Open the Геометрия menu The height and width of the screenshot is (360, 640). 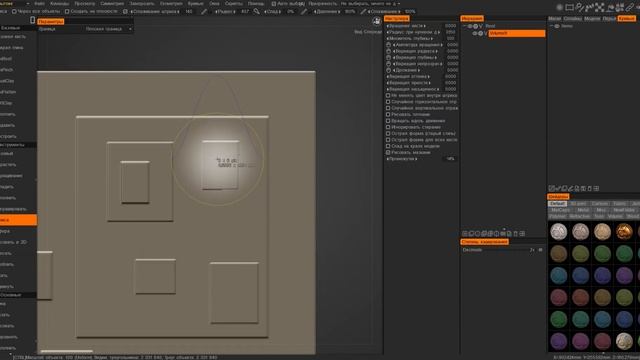(171, 3)
